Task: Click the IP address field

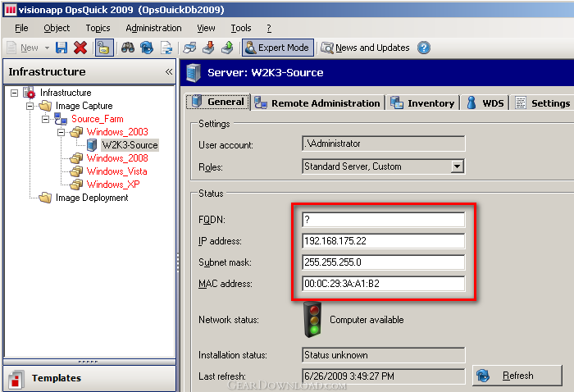Action: (x=383, y=241)
